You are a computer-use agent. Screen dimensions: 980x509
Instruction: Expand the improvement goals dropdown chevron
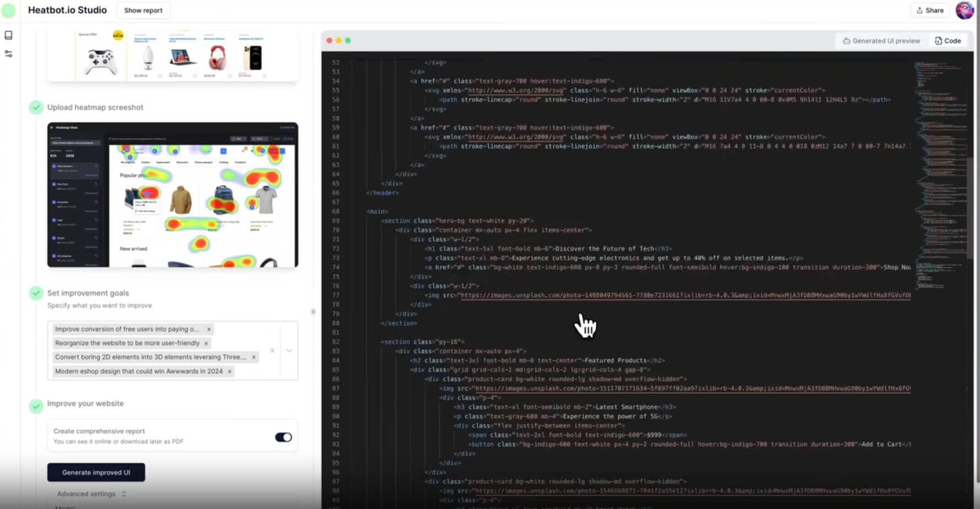[289, 350]
